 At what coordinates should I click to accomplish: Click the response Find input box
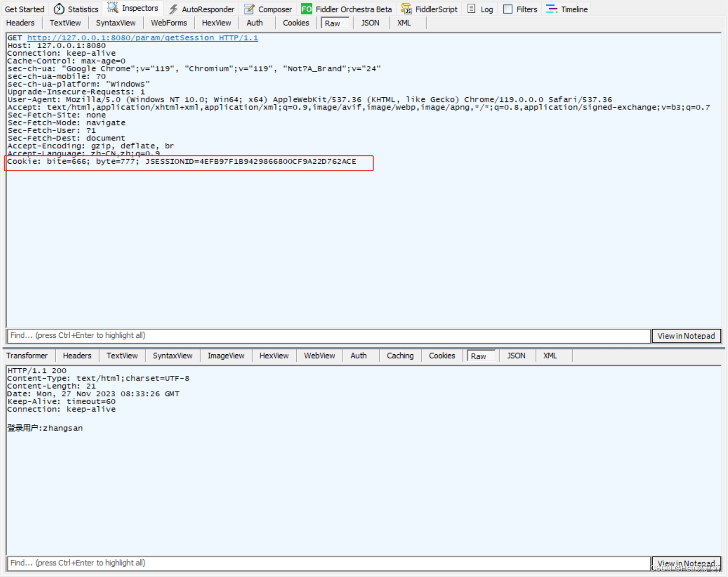[329, 563]
